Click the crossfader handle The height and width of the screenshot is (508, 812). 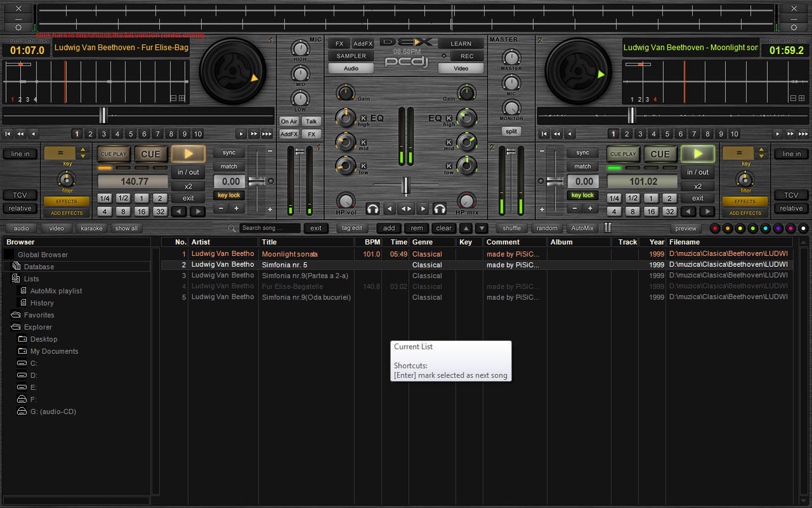pyautogui.click(x=406, y=186)
